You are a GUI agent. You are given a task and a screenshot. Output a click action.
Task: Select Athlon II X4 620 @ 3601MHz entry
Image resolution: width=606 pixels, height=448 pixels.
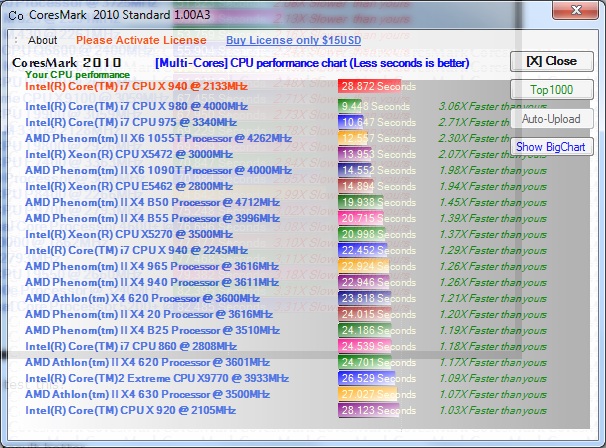(147, 363)
